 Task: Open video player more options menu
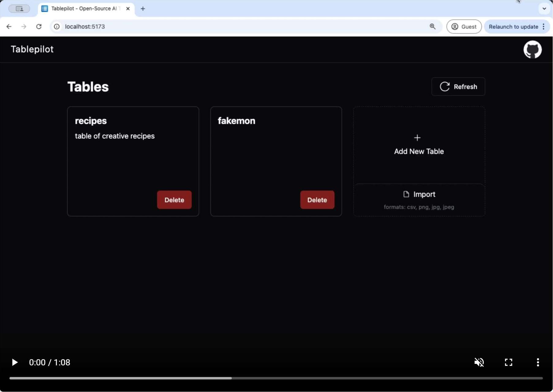(x=538, y=362)
